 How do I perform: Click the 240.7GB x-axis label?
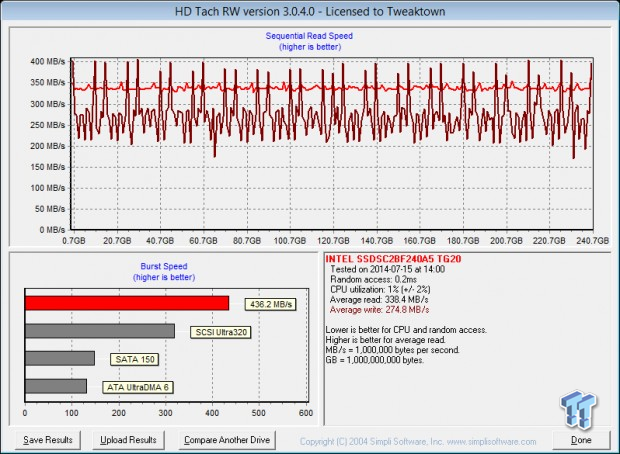coord(592,240)
